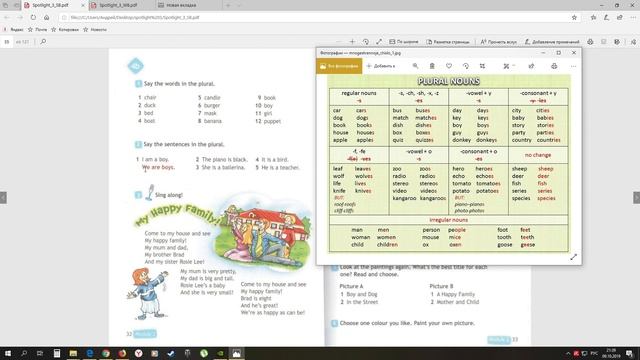Open browser settings and more menu
Screen dimensions: 640x360
(x=633, y=18)
